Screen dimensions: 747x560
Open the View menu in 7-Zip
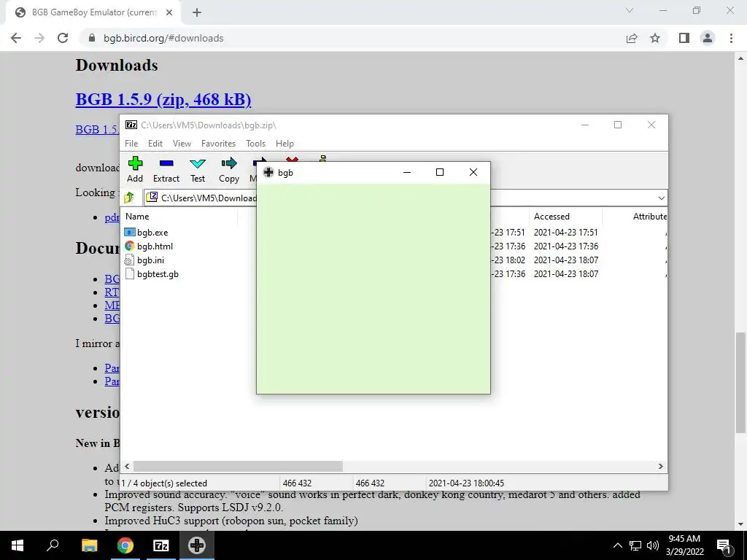182,144
